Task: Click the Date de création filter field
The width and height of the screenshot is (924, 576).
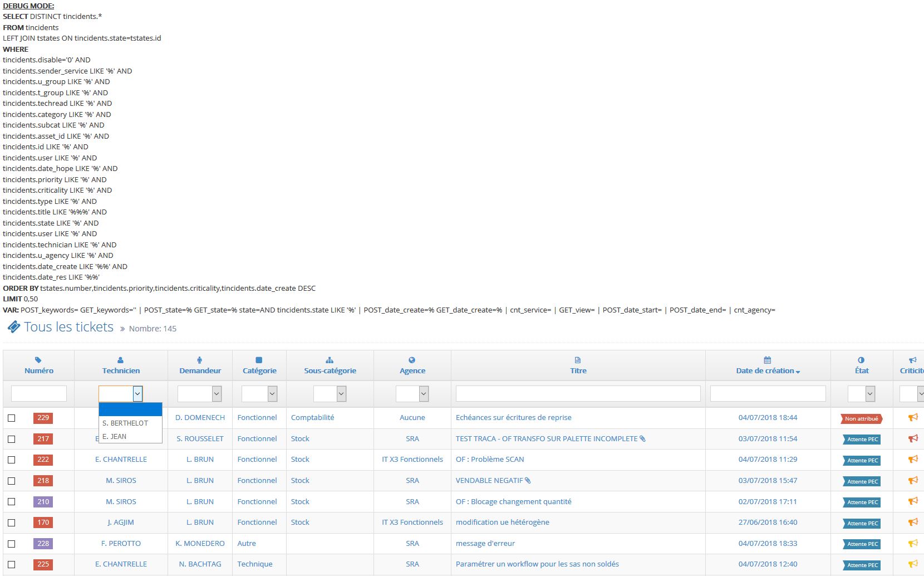Action: point(768,393)
